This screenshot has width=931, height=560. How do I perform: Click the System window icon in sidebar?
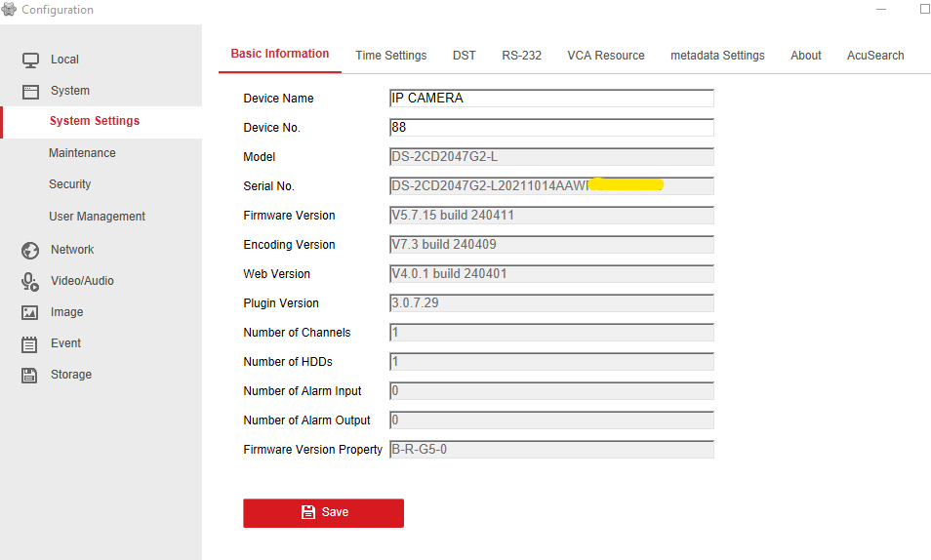coord(30,91)
